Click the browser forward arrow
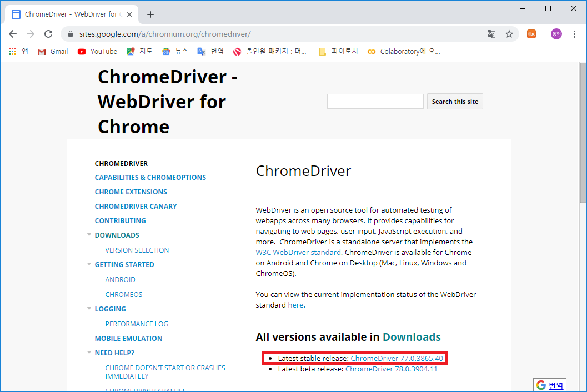The width and height of the screenshot is (587, 392). [x=31, y=34]
